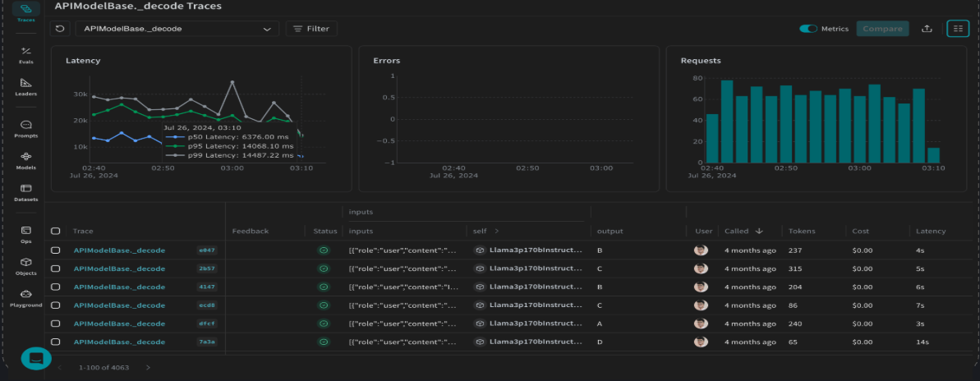Open Ops in the sidebar
Image resolution: width=980 pixels, height=381 pixels.
point(25,234)
